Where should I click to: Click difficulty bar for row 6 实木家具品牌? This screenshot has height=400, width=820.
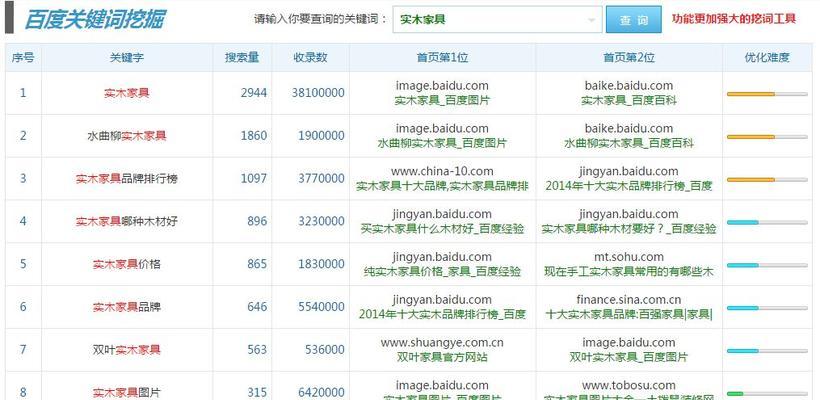pos(767,308)
